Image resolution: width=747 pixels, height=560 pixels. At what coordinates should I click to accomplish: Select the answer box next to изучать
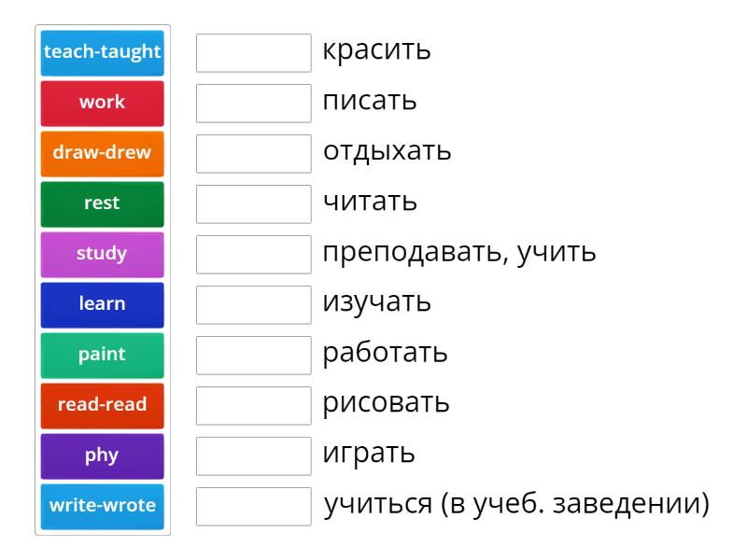pyautogui.click(x=254, y=305)
